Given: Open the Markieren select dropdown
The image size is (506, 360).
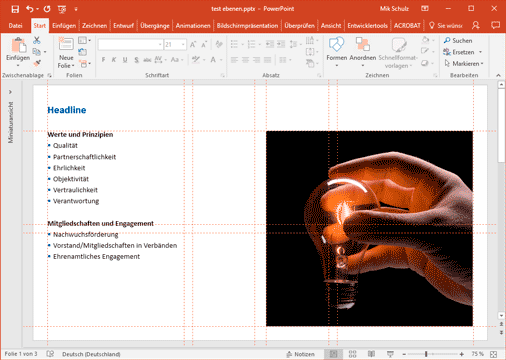Looking at the screenshot, I should (x=464, y=63).
